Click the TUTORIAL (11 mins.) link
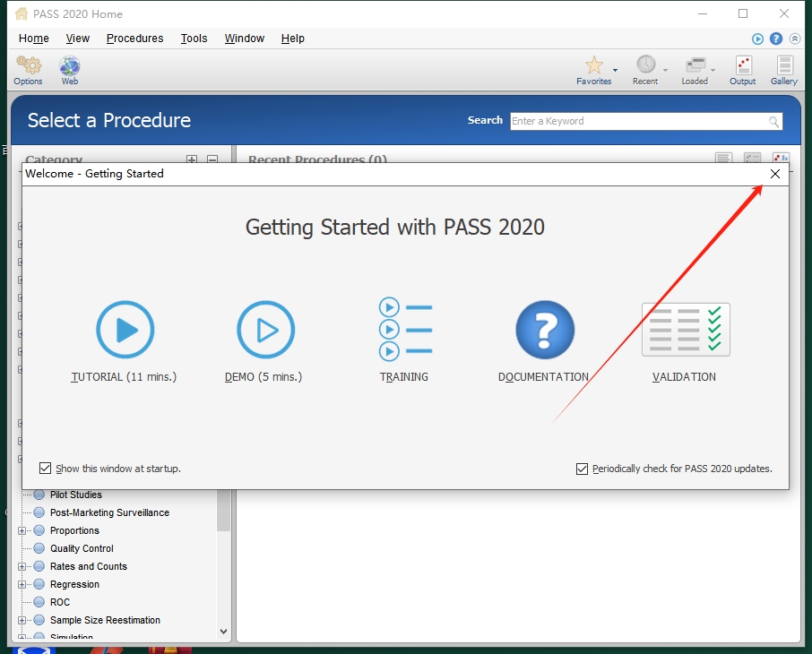 pyautogui.click(x=124, y=377)
